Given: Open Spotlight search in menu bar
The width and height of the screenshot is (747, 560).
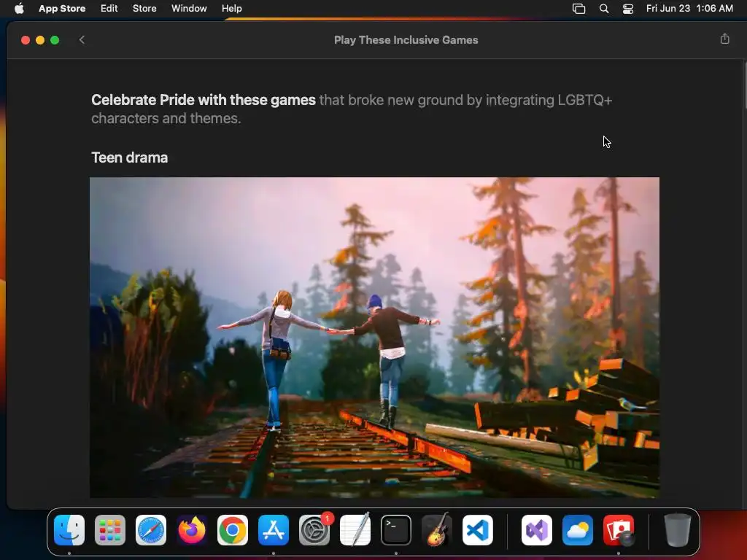Looking at the screenshot, I should [603, 9].
